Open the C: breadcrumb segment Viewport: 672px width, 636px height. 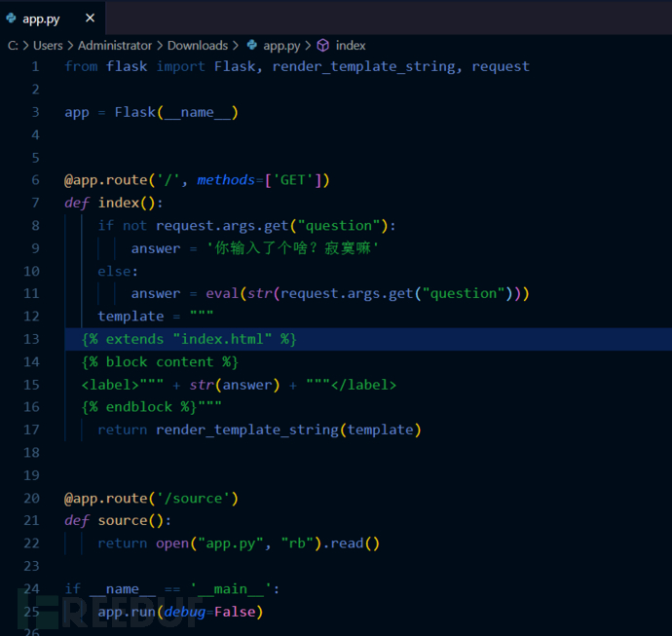click(13, 46)
